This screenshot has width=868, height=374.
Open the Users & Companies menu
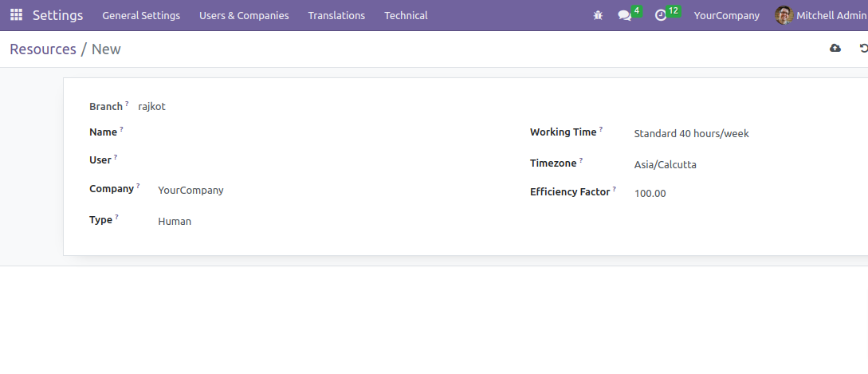click(244, 15)
